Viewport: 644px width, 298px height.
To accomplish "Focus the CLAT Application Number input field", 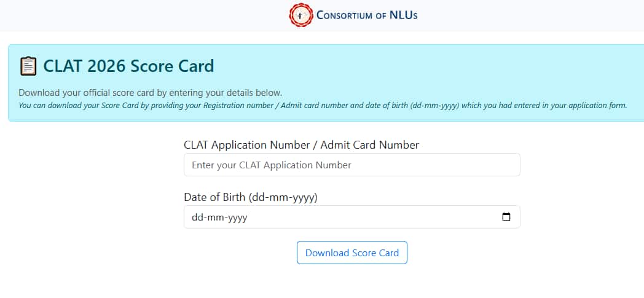I will click(x=351, y=165).
